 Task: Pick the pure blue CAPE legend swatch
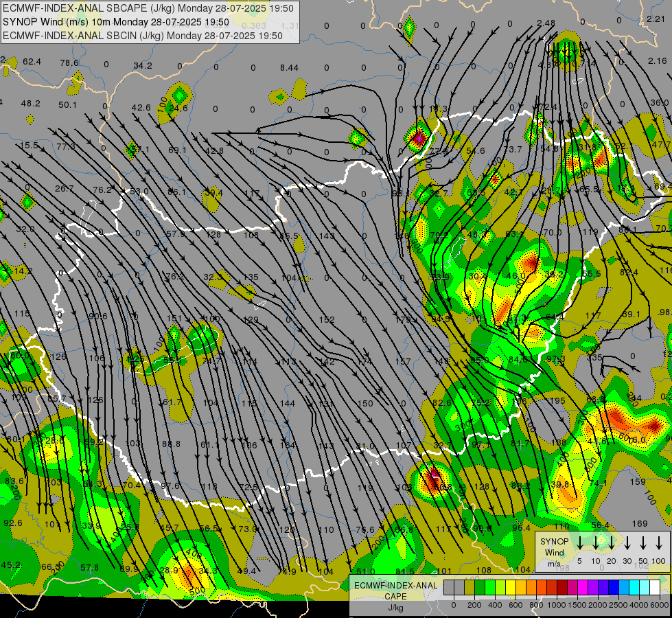click(x=613, y=588)
